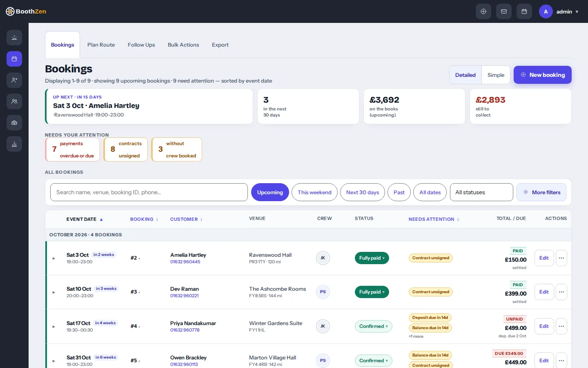Viewport: 588px width, 368px height.
Task: Click the PS crew badge for Owen Brackley
Action: [x=323, y=361]
